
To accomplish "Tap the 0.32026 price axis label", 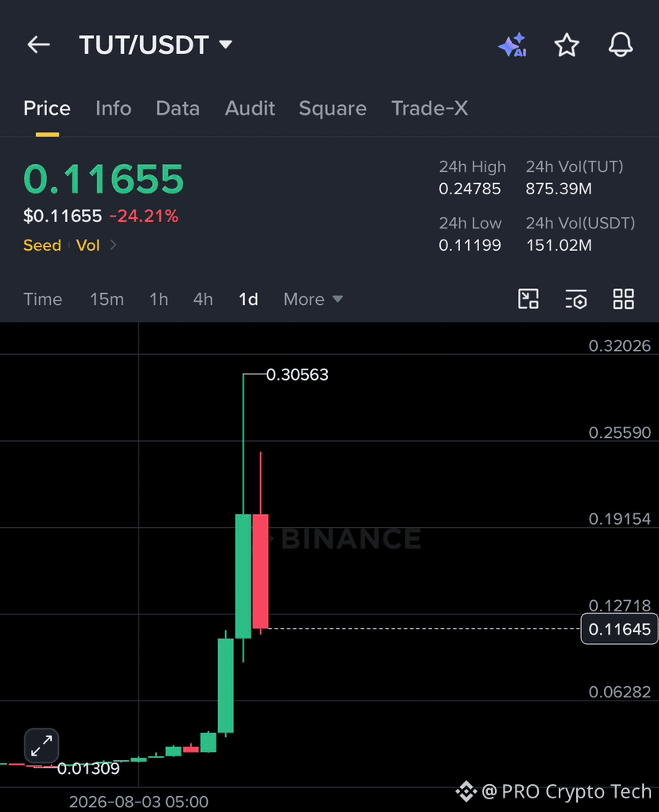I will point(620,346).
